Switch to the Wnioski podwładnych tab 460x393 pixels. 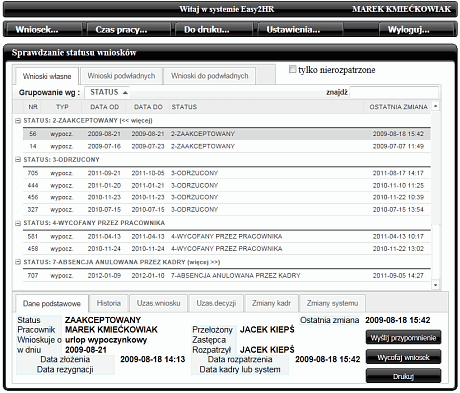click(x=121, y=76)
